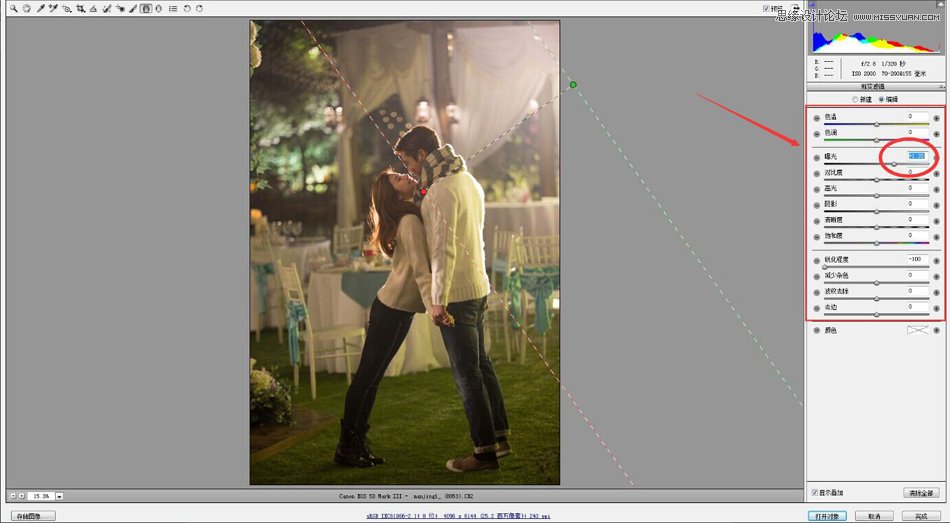Increase 对比度 with its plus button
This screenshot has height=523, width=950.
click(x=937, y=173)
